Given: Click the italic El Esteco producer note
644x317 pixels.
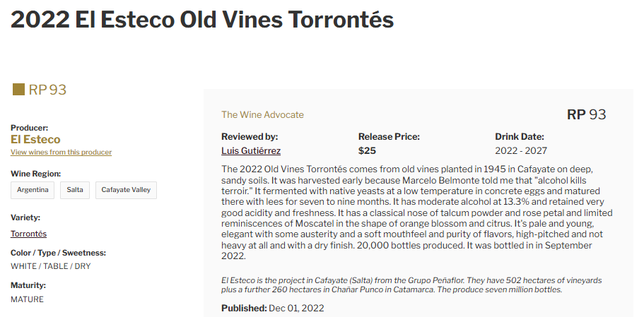Looking at the screenshot, I should click(411, 285).
